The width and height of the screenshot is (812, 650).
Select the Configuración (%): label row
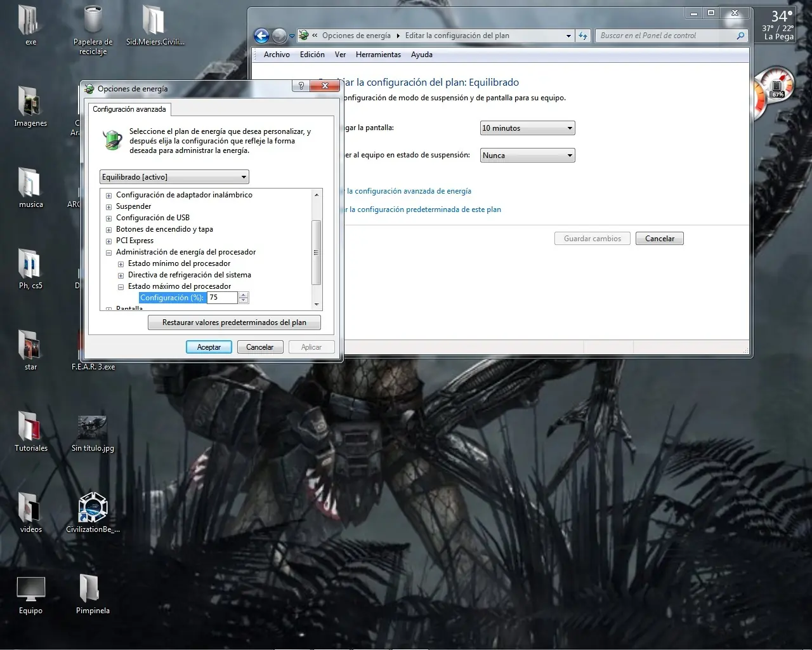point(173,298)
